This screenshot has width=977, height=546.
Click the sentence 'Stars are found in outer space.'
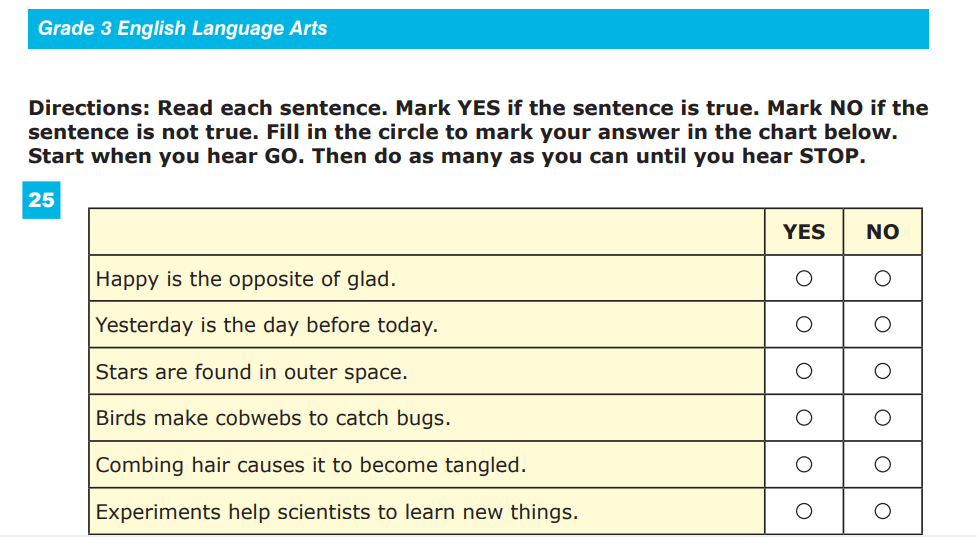click(251, 372)
